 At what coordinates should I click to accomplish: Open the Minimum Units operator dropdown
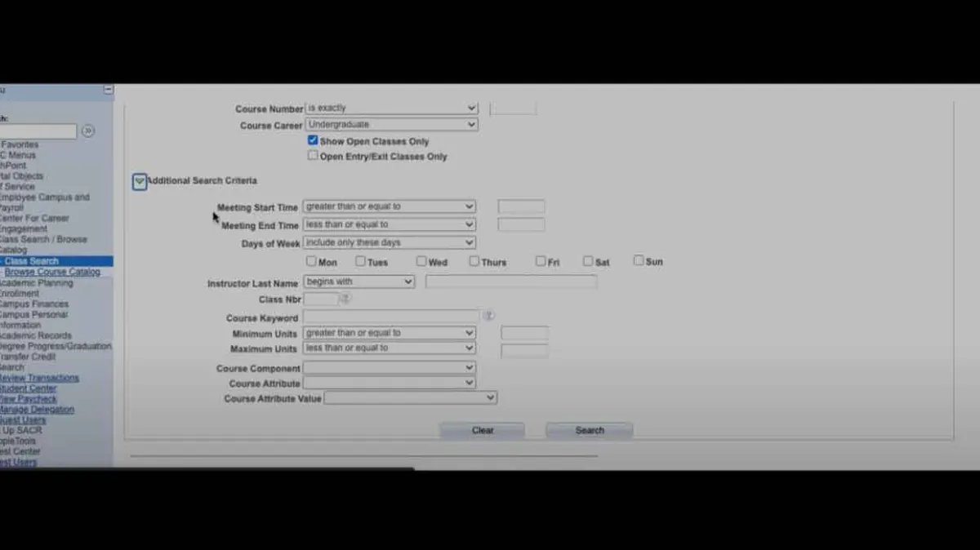coord(389,333)
